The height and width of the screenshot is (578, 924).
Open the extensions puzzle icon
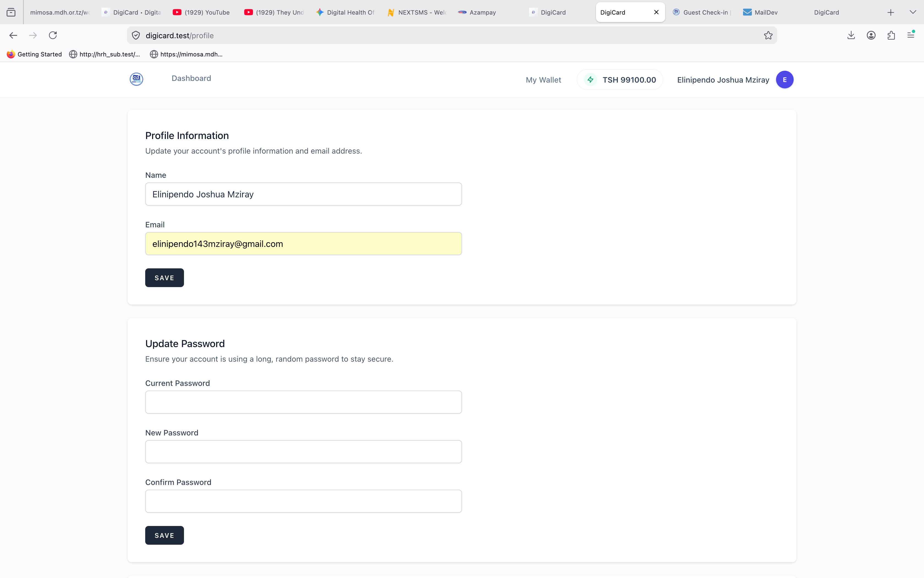tap(891, 36)
